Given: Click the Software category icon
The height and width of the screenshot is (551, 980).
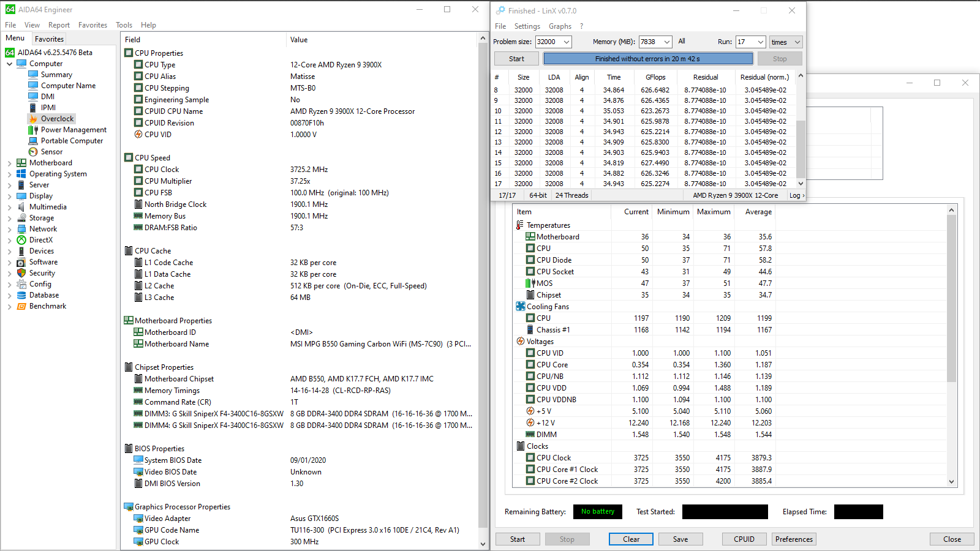Looking at the screenshot, I should point(21,262).
